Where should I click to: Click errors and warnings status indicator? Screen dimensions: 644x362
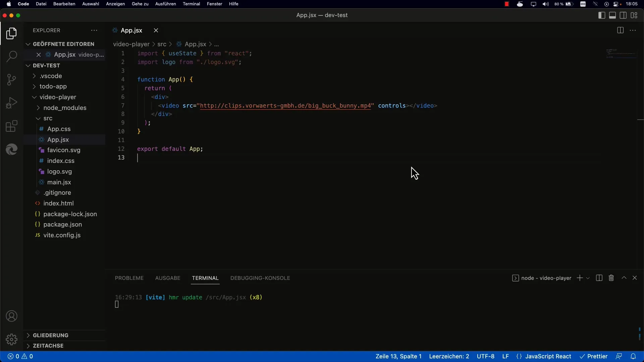pos(20,356)
